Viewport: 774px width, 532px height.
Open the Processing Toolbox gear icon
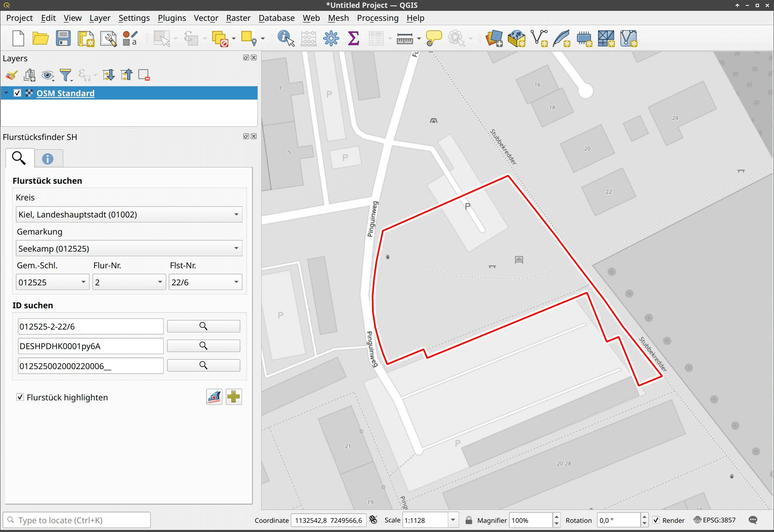331,38
